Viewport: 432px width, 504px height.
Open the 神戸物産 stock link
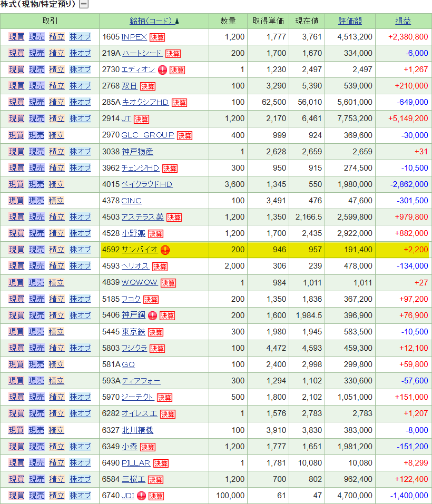pos(138,152)
